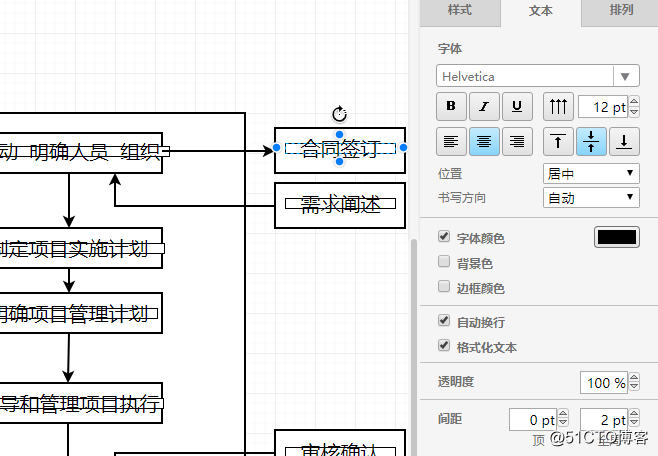
Task: Toggle vertical text orientation
Action: point(558,107)
